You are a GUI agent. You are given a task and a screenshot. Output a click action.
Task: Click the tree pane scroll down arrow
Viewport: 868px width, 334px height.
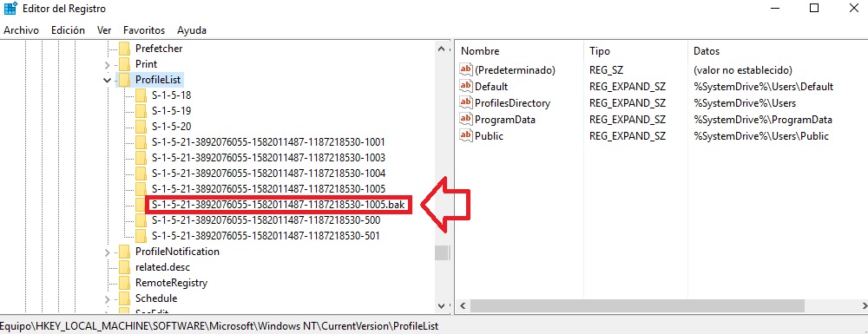(x=441, y=305)
